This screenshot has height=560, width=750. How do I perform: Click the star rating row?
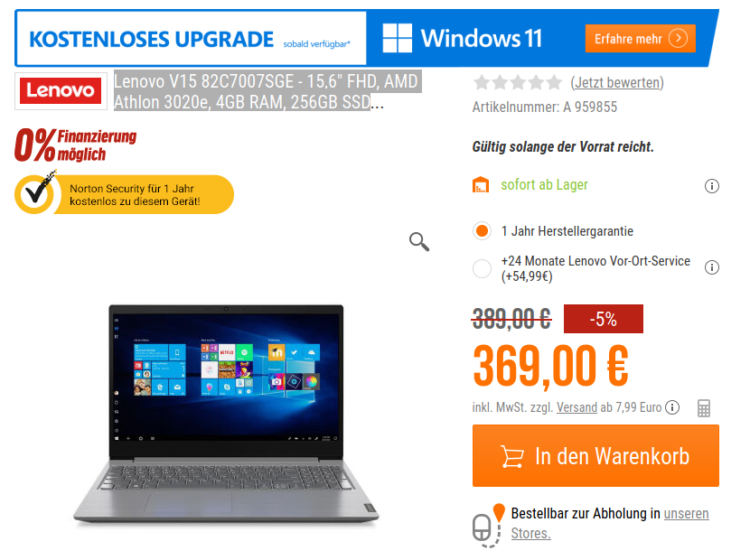coord(518,83)
